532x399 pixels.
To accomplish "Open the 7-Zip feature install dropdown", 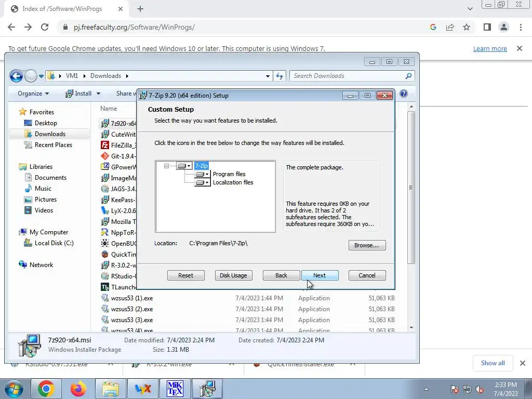I will (184, 166).
